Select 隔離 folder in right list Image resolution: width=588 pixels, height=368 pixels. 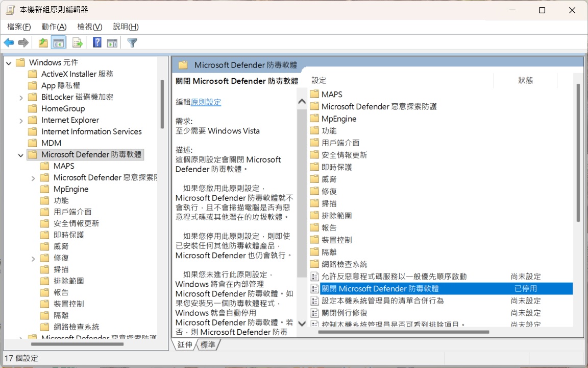pos(329,252)
